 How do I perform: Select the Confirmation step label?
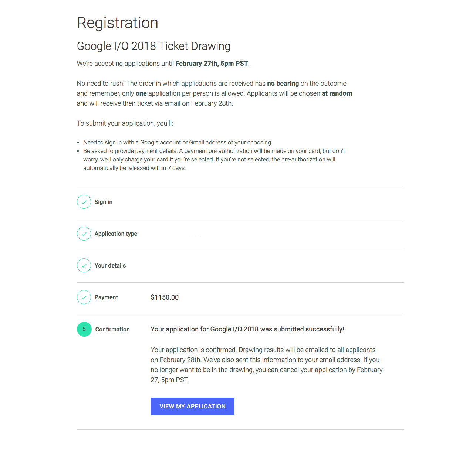(x=112, y=330)
